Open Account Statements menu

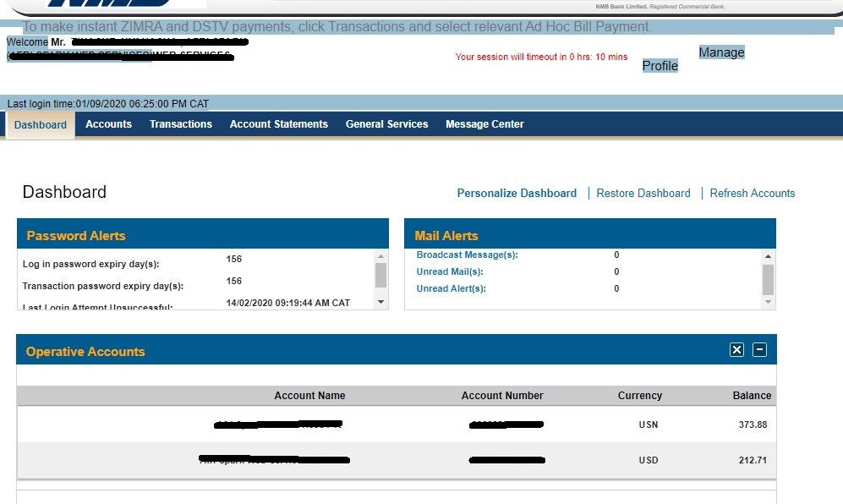279,124
